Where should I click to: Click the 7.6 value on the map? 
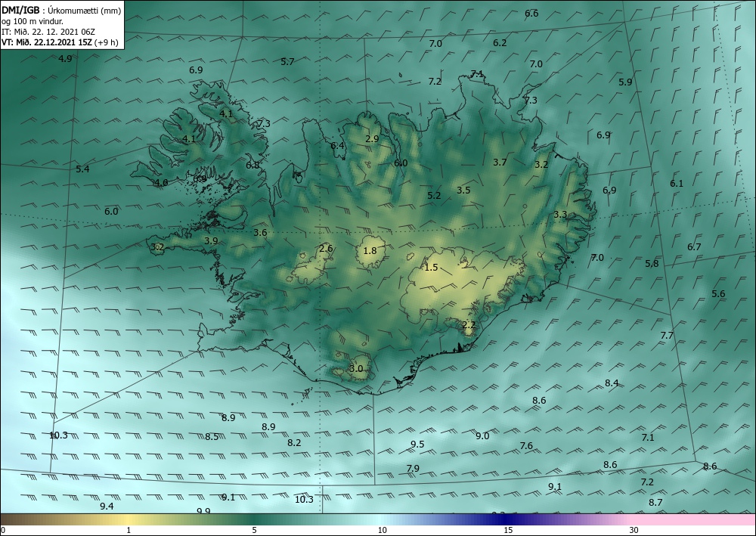pos(526,446)
